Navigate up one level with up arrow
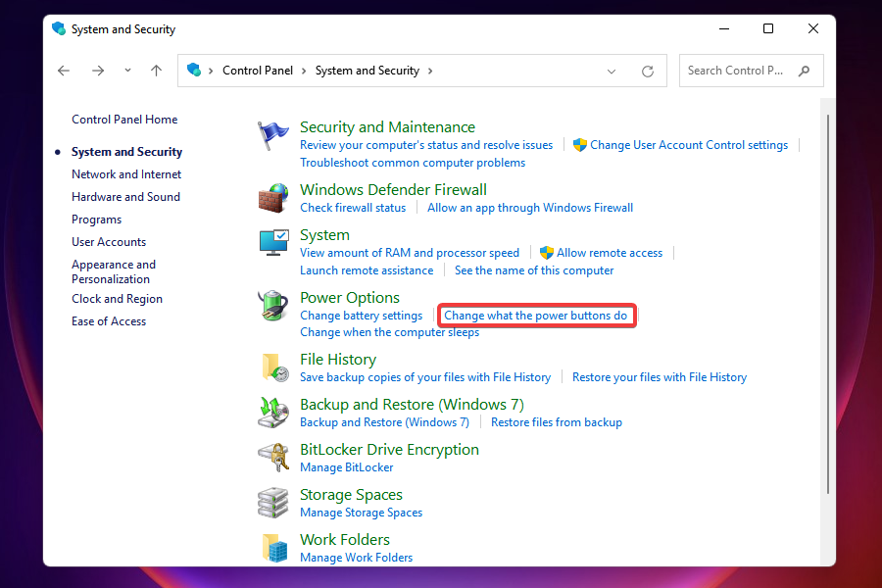 click(x=156, y=71)
